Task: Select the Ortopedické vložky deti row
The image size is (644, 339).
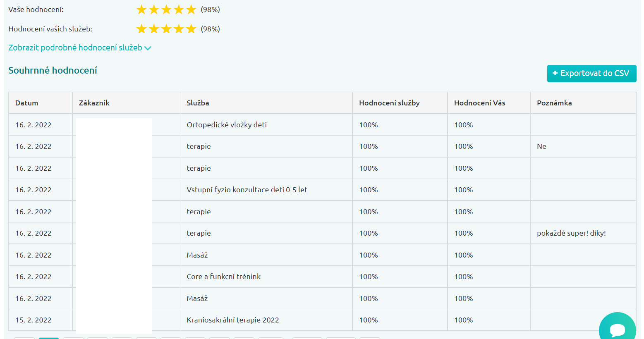Action: point(227,125)
